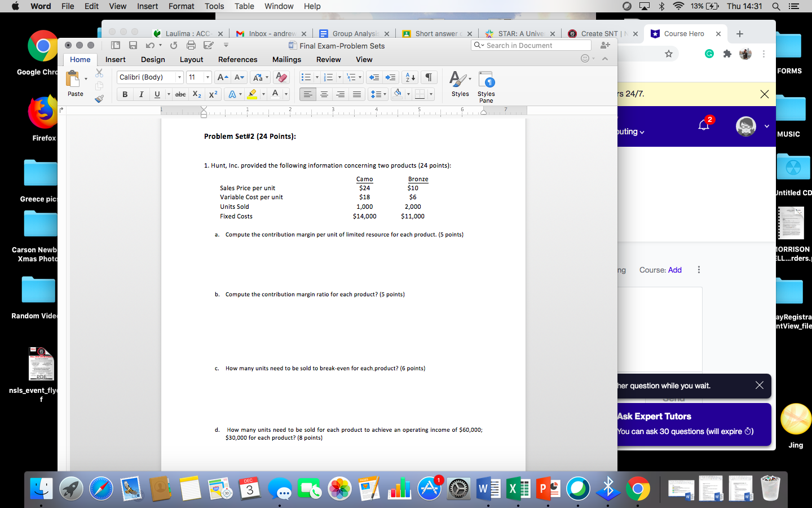Open the References ribbon tab
This screenshot has width=812, height=508.
[237, 59]
